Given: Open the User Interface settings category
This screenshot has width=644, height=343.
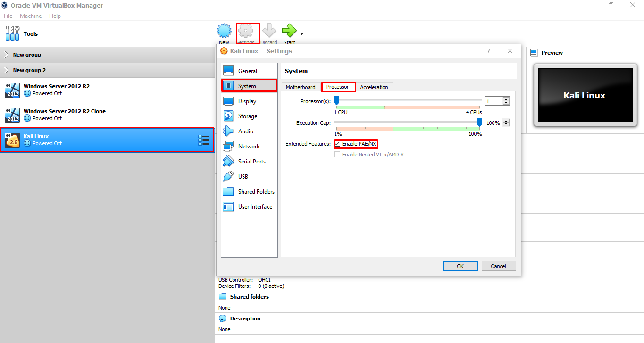Looking at the screenshot, I should 249,207.
